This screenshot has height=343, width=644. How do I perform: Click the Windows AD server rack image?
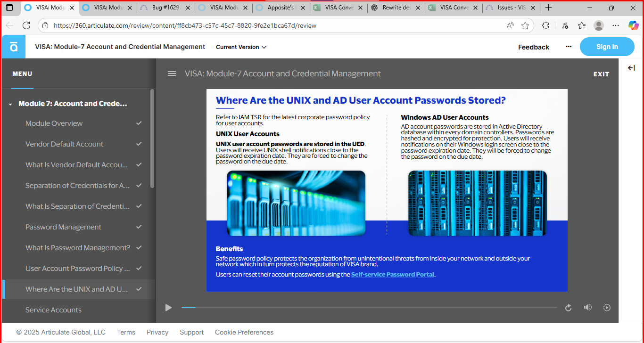coord(478,203)
